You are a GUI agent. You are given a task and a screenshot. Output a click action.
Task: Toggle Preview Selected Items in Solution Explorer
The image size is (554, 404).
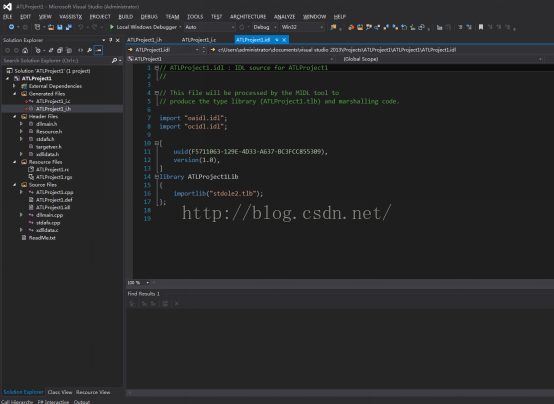click(x=99, y=50)
